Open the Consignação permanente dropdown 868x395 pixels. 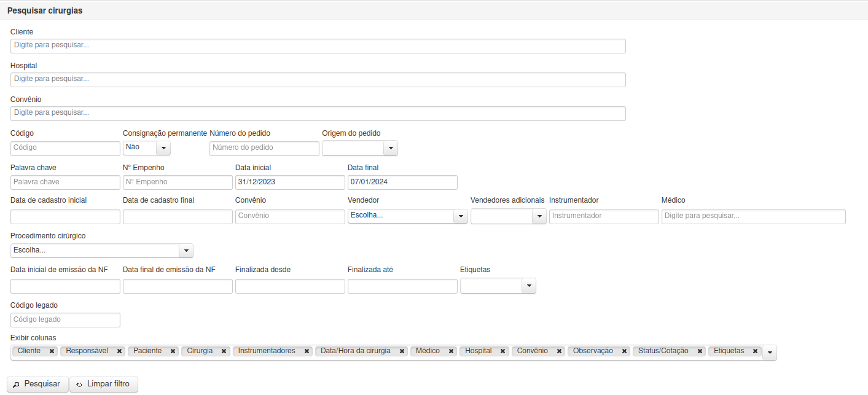point(163,148)
